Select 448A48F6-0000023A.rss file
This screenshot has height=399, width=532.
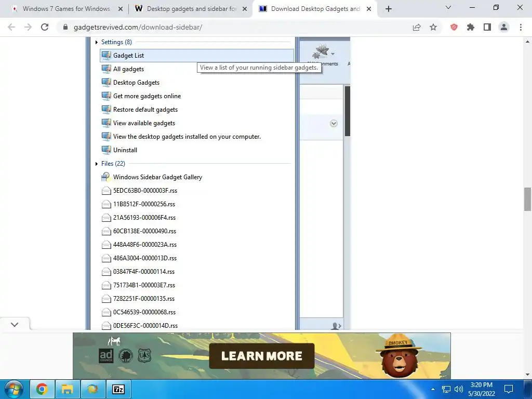(145, 245)
